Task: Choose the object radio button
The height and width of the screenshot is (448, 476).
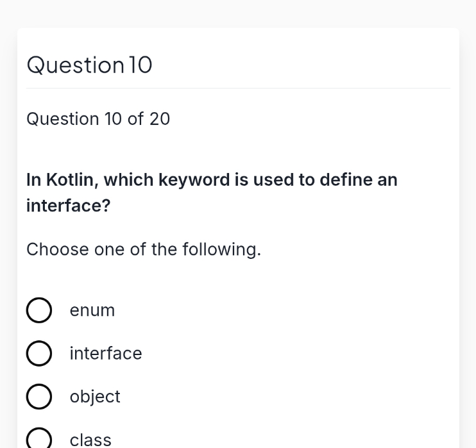Action: [x=39, y=397]
